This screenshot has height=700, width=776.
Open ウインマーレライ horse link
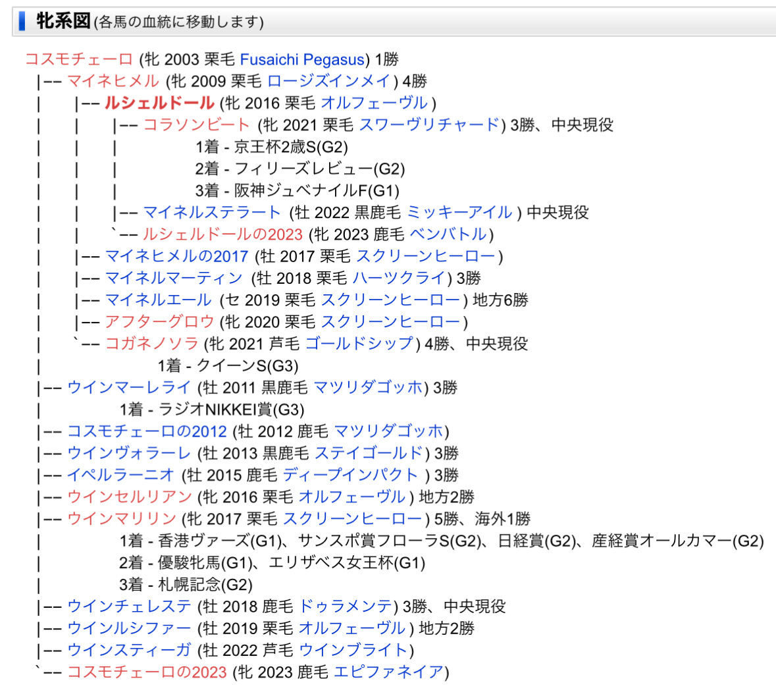(129, 387)
